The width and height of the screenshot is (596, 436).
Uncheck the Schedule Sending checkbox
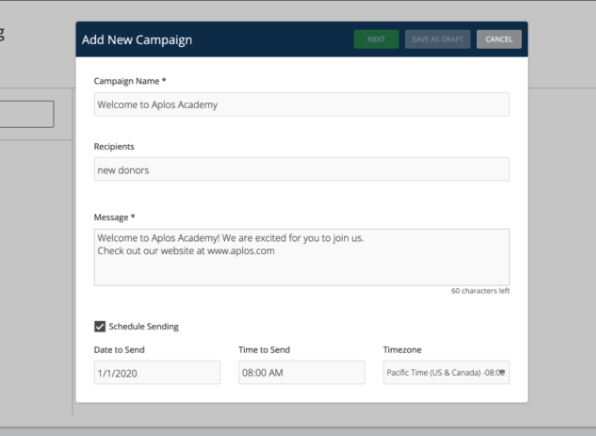tap(100, 327)
